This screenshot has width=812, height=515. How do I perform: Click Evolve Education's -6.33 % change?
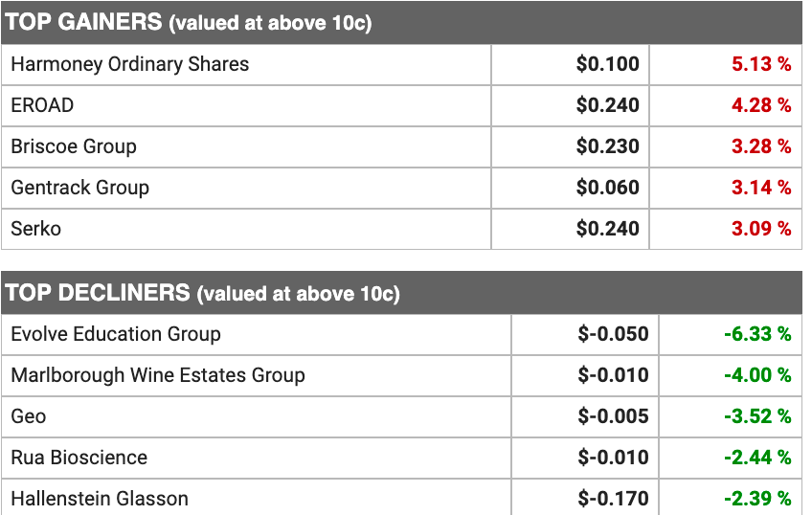pos(757,334)
